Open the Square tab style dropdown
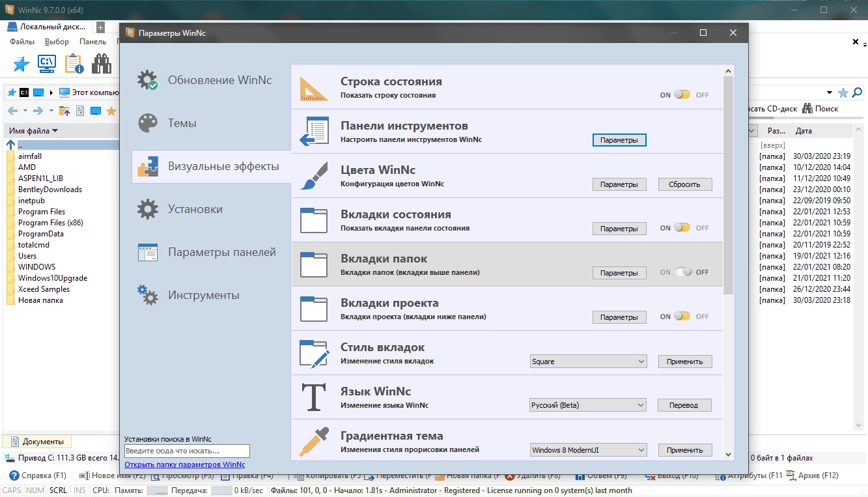This screenshot has height=497, width=868. coord(588,362)
